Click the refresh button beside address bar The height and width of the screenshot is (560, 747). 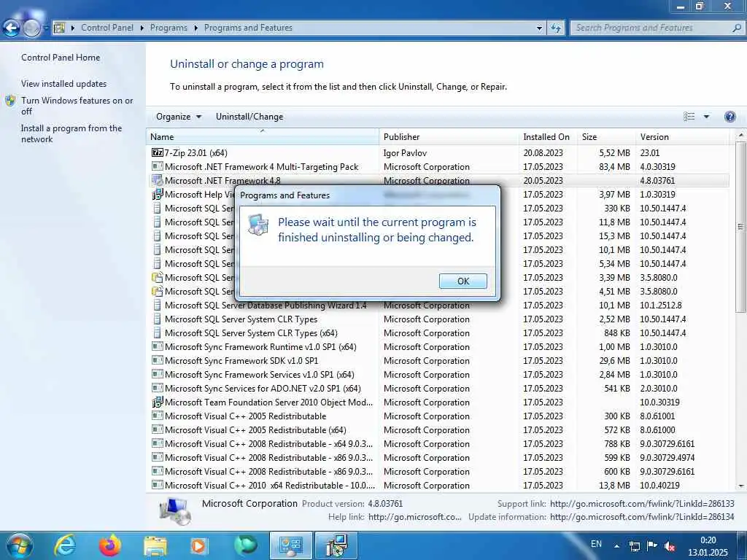tap(555, 28)
